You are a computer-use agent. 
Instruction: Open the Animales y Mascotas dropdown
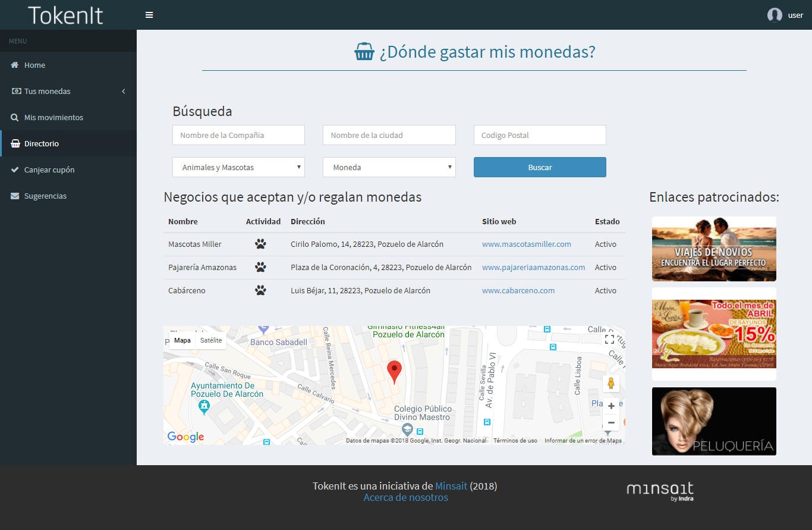[238, 167]
